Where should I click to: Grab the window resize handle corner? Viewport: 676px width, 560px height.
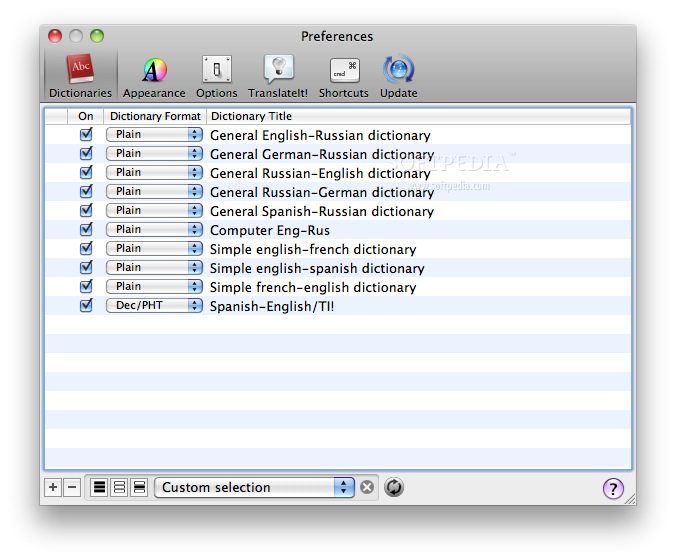tap(631, 499)
